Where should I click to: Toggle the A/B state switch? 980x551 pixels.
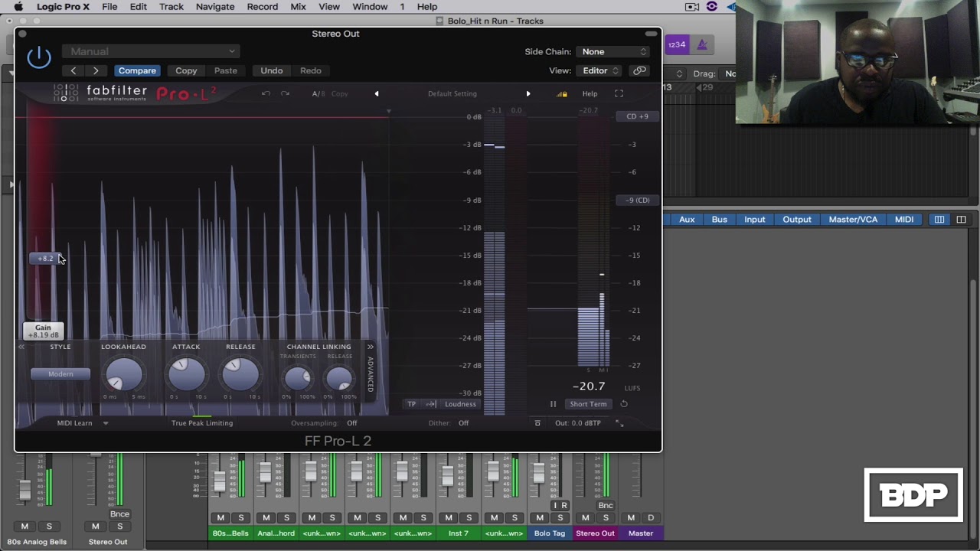[318, 93]
